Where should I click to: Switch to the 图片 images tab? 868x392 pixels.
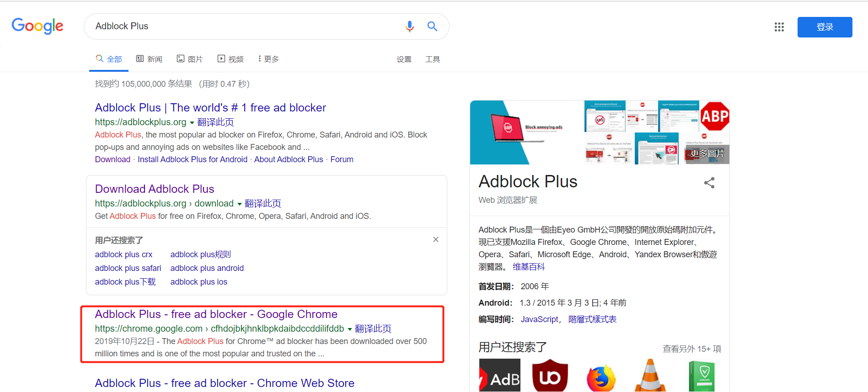(x=190, y=59)
